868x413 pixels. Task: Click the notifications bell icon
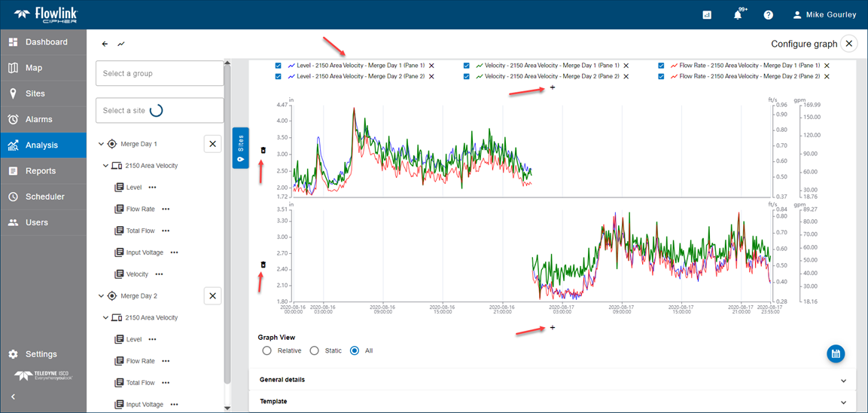(738, 15)
